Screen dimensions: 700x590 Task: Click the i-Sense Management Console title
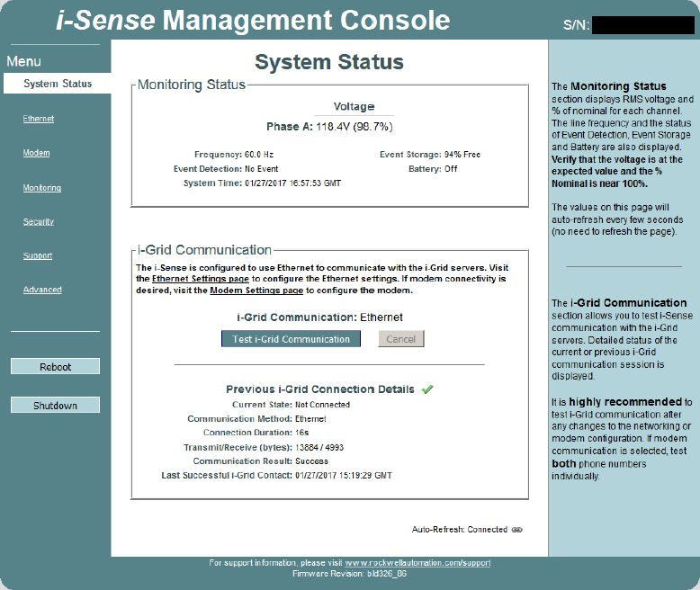(x=253, y=20)
